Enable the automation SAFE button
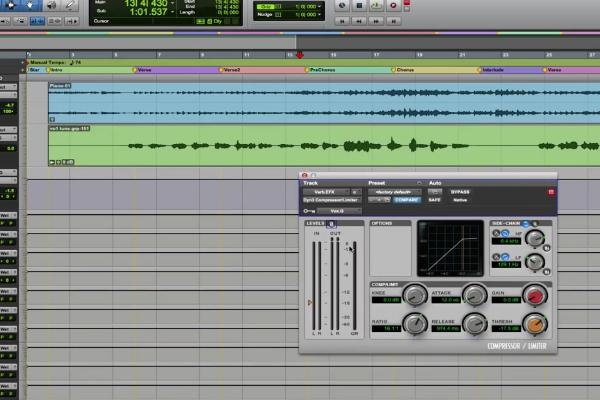Image resolution: width=600 pixels, height=400 pixels. 434,200
